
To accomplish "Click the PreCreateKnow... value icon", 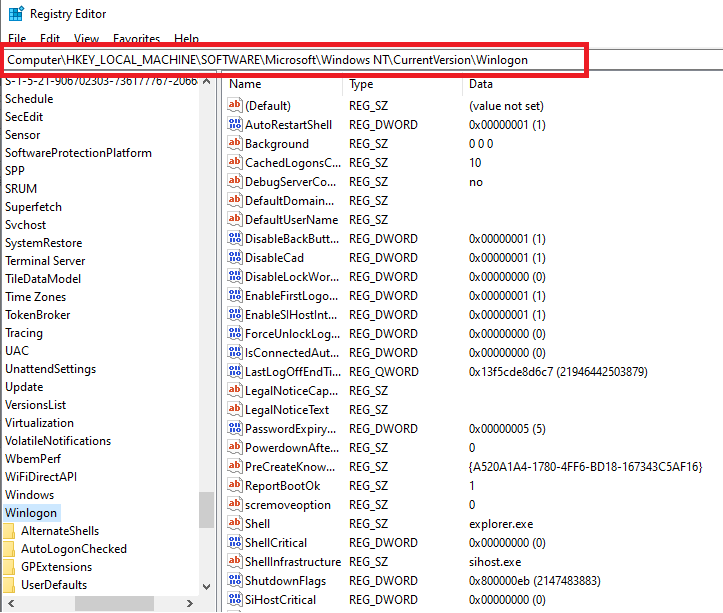I will pyautogui.click(x=235, y=467).
